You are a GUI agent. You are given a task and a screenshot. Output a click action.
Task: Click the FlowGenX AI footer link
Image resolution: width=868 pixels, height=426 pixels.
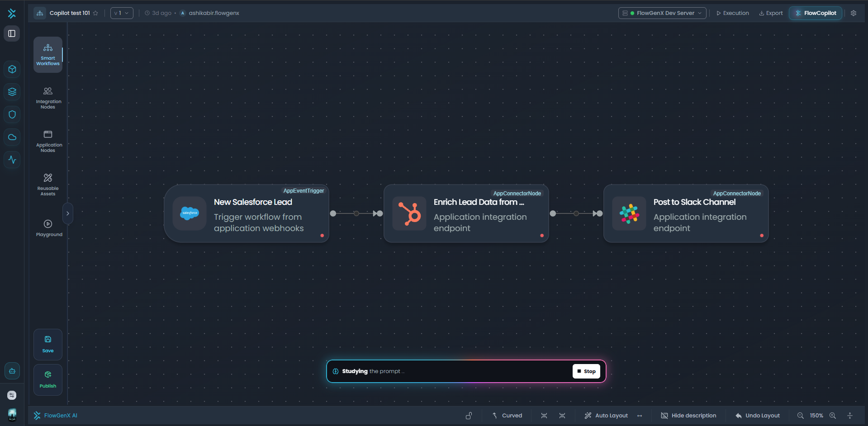56,416
